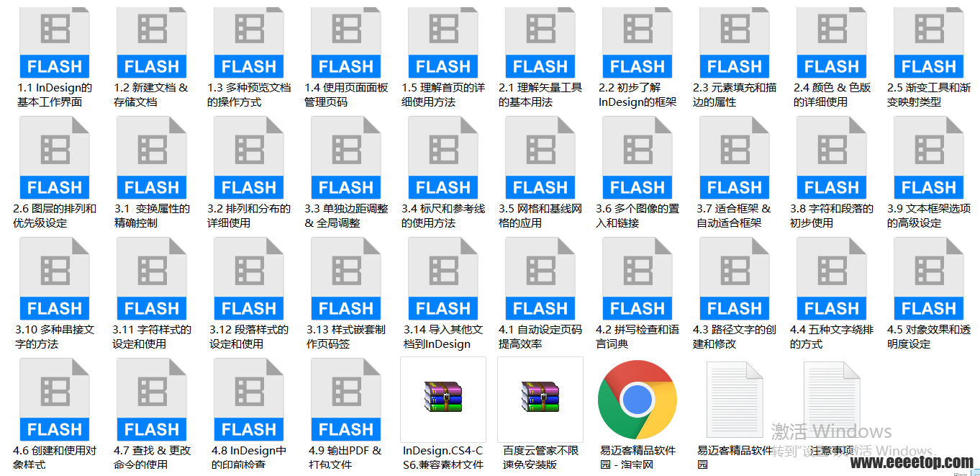Viewport: 980px width, 476px height.
Task: Click the 2.2 初步了解InDesign的框架 file icon
Action: [x=638, y=42]
